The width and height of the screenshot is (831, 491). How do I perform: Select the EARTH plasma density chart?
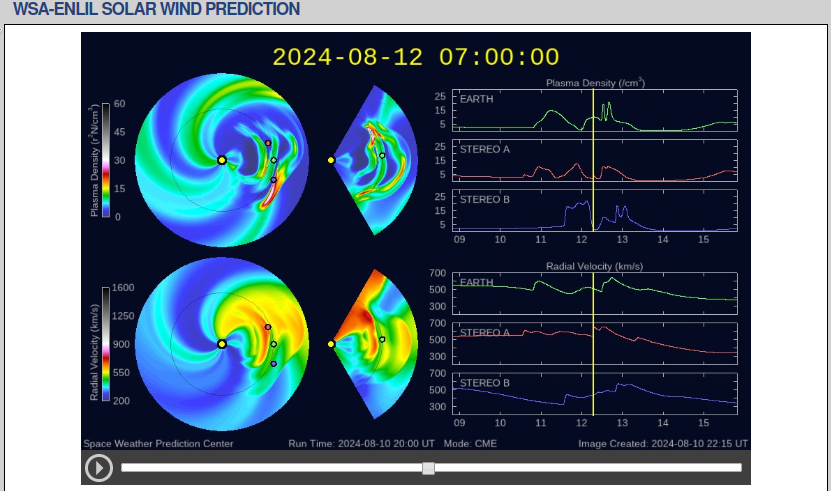[595, 111]
